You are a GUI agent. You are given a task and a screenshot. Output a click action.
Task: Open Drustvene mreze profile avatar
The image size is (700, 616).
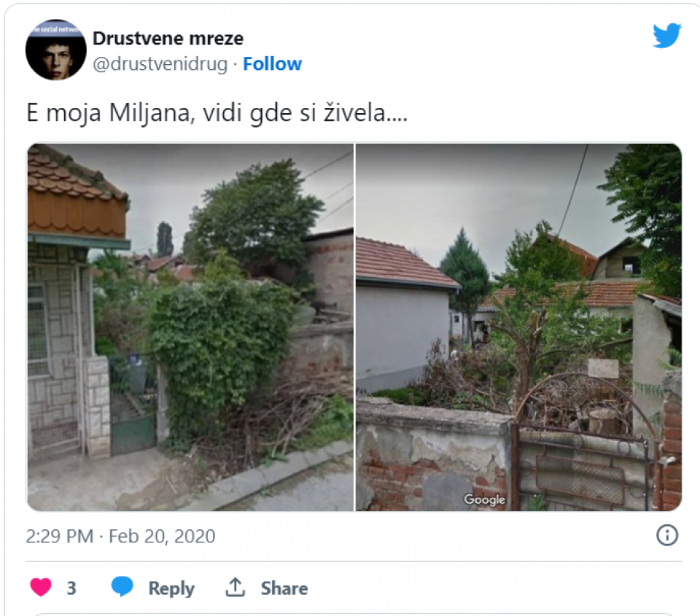(x=56, y=50)
